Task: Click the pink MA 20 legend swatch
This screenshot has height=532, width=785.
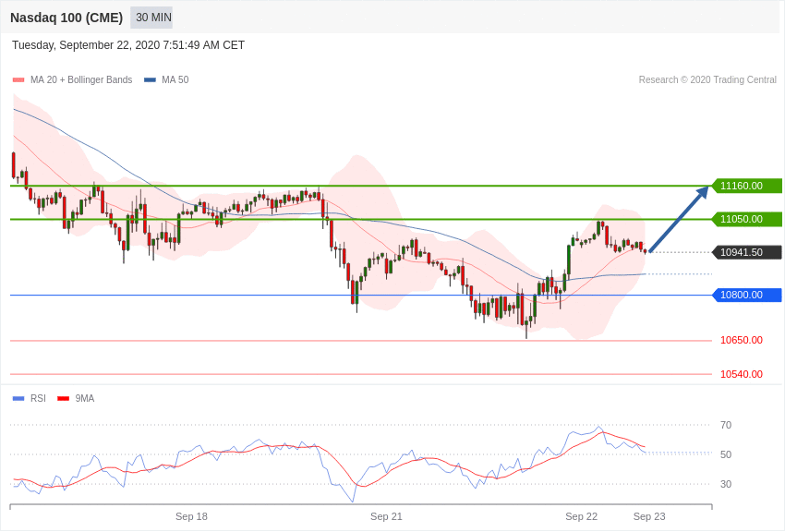Action: pyautogui.click(x=18, y=80)
